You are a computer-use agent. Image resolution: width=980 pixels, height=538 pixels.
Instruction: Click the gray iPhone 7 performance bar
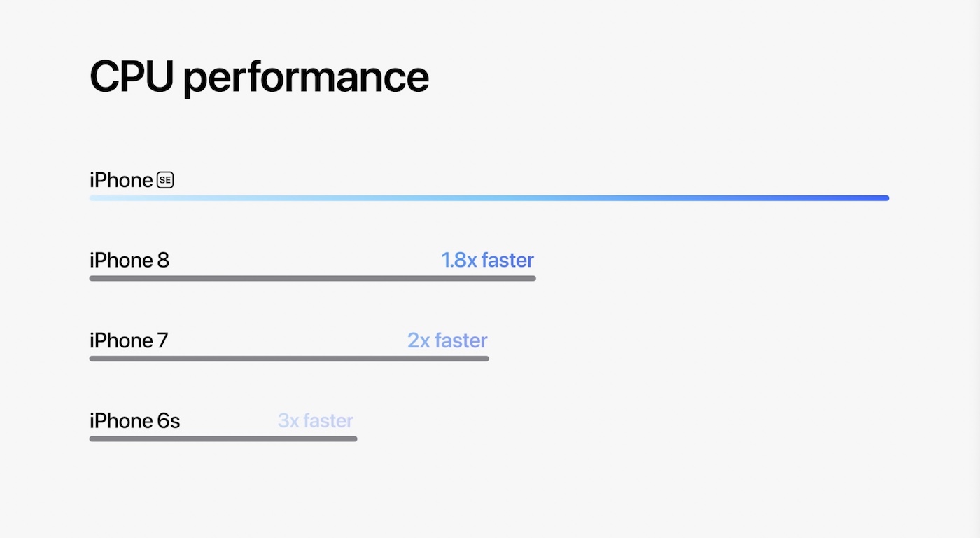(289, 359)
